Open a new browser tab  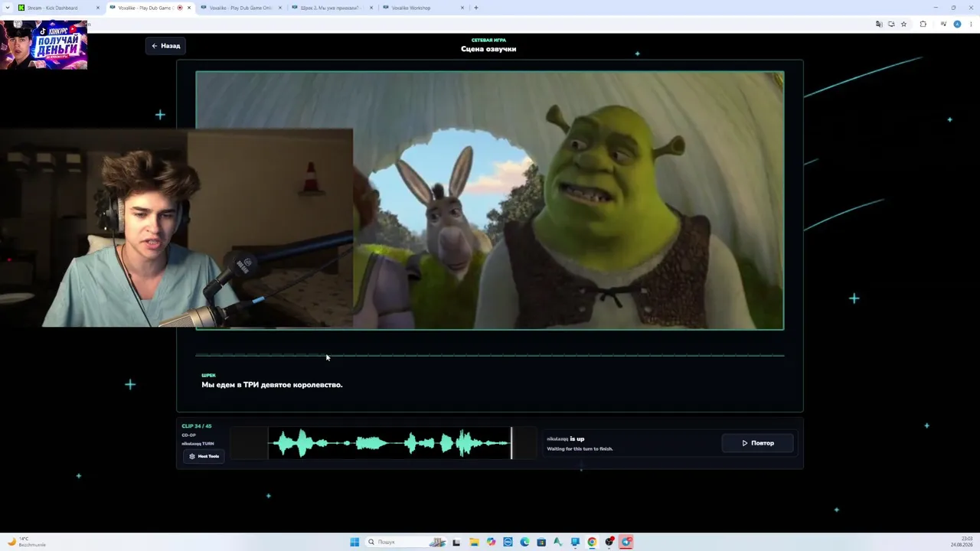point(476,8)
